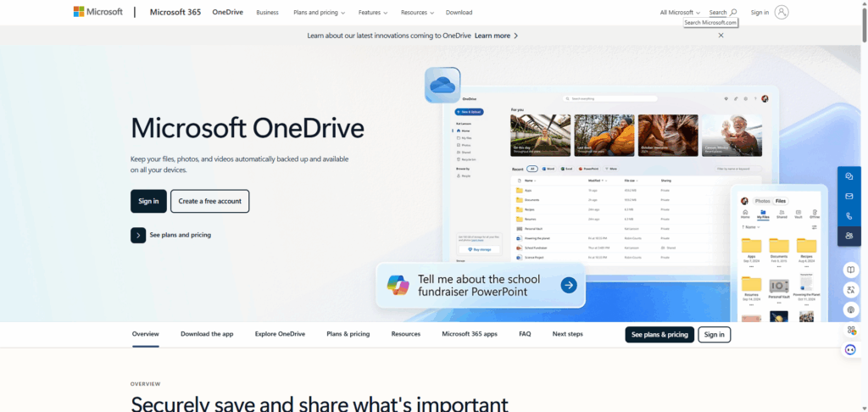Click the Copilot logo in prompt card
868x412 pixels.
(x=398, y=285)
